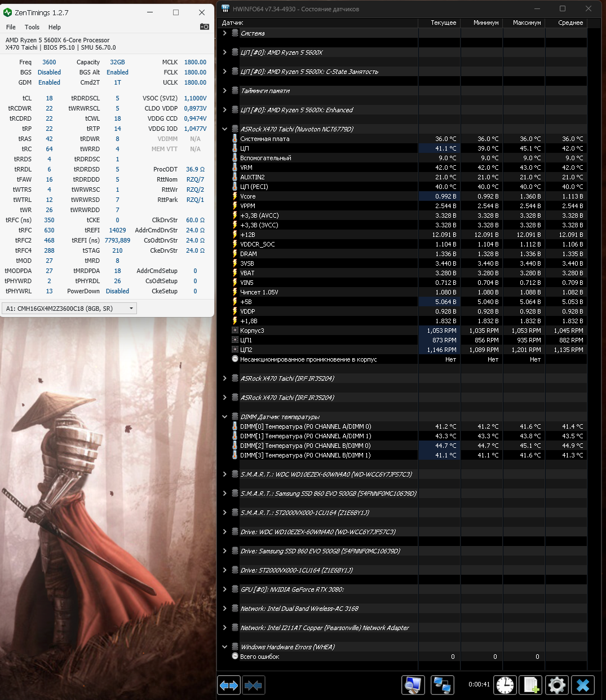Open the File menu in ZenTimings
The image size is (606, 700).
click(x=11, y=27)
